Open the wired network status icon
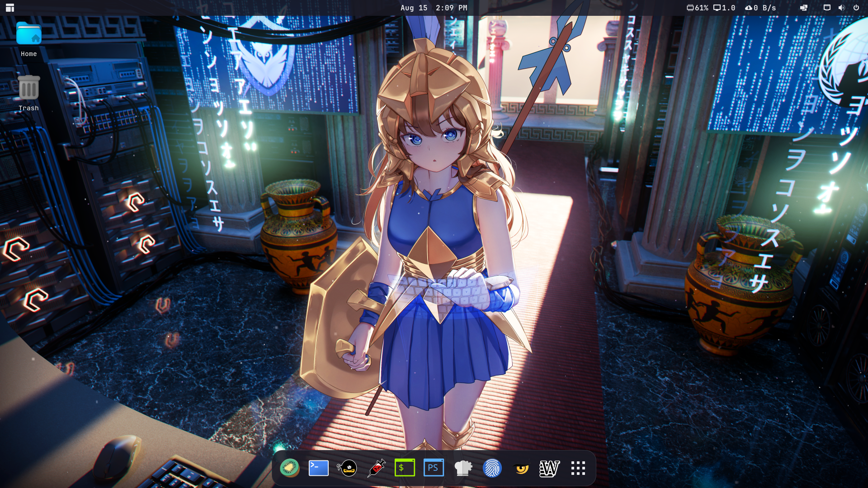868x488 pixels. click(827, 8)
